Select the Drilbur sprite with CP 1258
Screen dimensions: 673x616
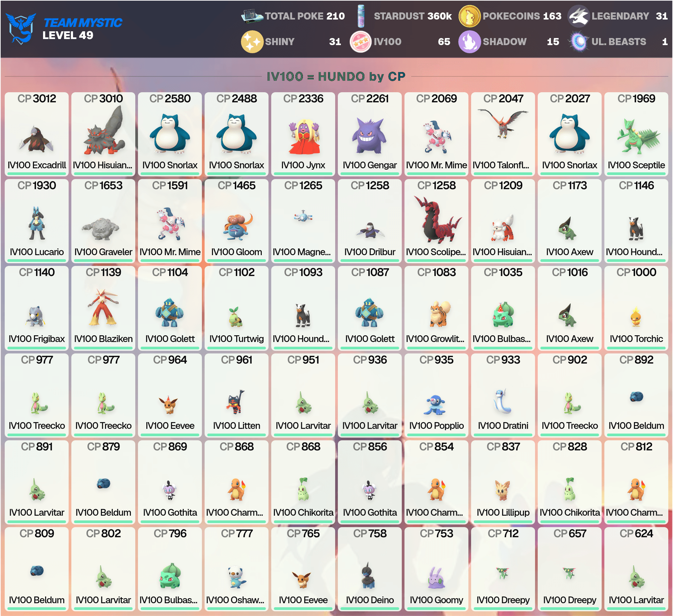pos(370,231)
